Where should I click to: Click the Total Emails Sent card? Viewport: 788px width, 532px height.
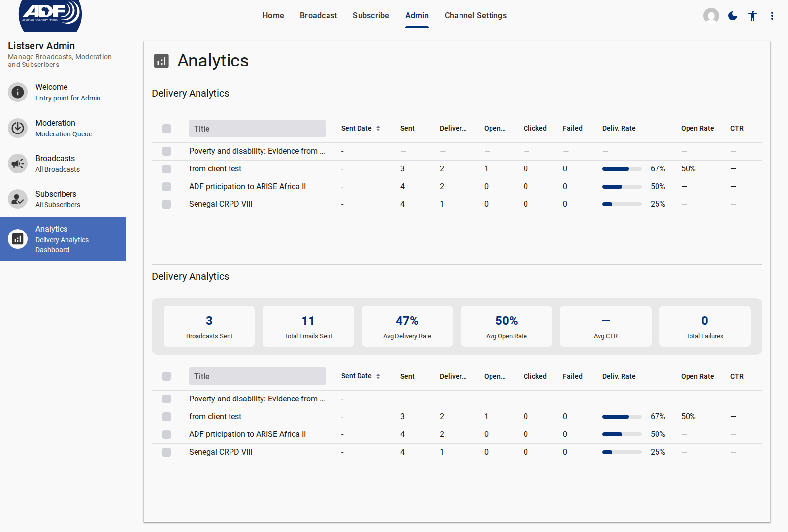tap(308, 326)
